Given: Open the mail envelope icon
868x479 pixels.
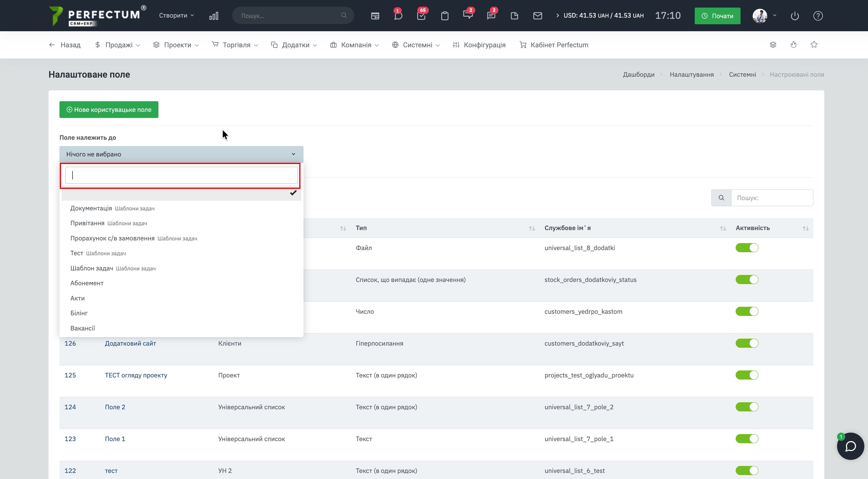Looking at the screenshot, I should [x=537, y=16].
